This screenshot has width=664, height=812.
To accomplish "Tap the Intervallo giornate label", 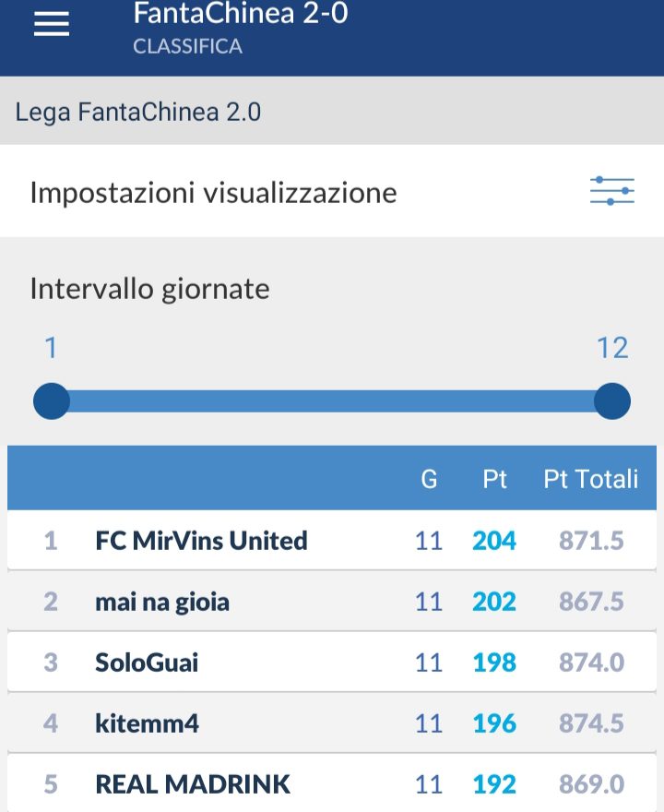I will (149, 289).
